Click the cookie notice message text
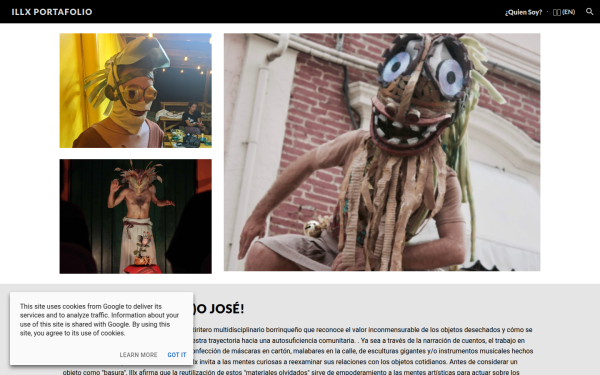 point(99,320)
